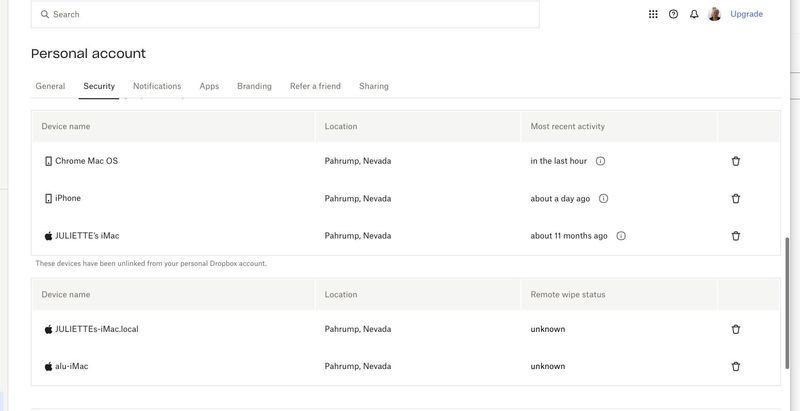Show info for Chrome Mac OS activity
The image size is (800, 411).
(601, 161)
